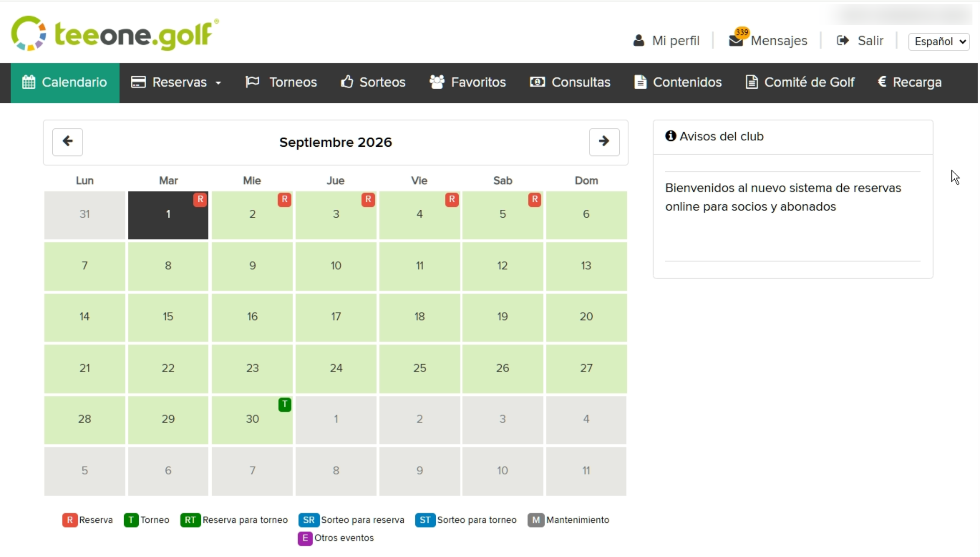Click the teeone.golf logo
980x557 pixels.
click(115, 34)
